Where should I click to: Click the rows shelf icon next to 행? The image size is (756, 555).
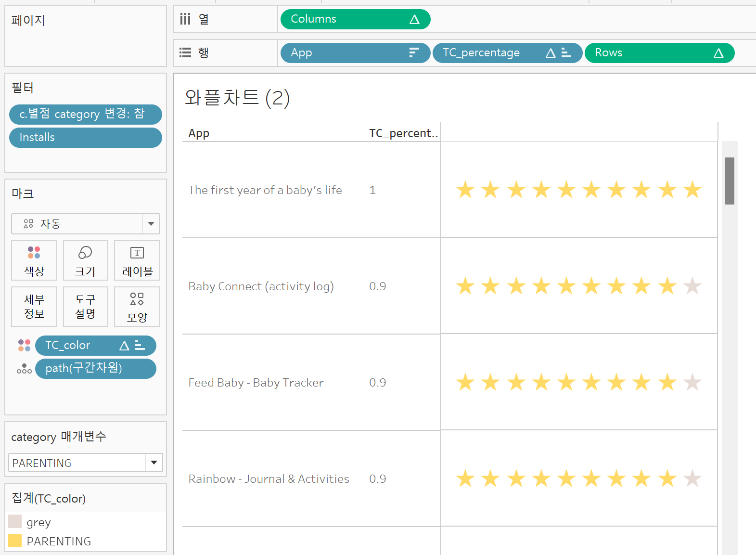185,52
